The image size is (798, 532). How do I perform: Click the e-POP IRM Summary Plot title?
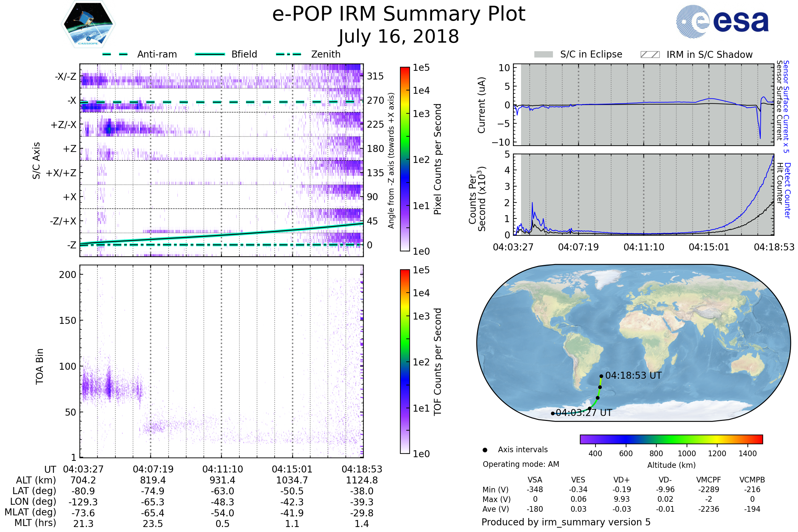[x=399, y=14]
